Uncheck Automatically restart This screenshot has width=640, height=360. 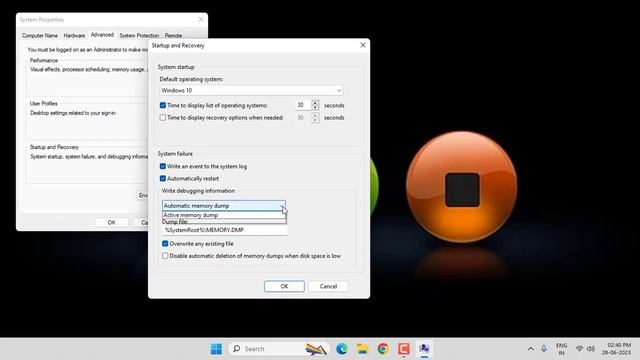coord(163,178)
